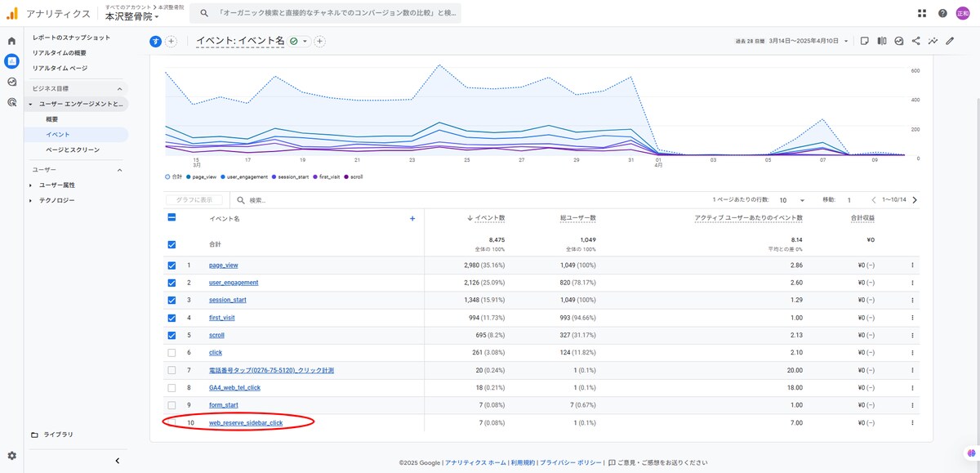Focus the top Analytics search bar
This screenshot has height=473, width=980.
[x=326, y=13]
